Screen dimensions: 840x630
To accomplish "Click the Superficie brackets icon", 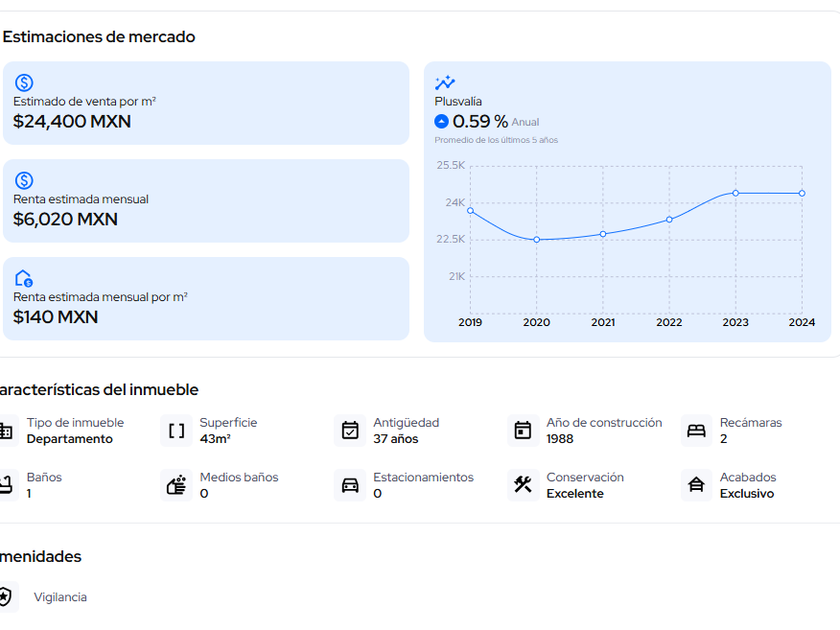I will coord(177,431).
